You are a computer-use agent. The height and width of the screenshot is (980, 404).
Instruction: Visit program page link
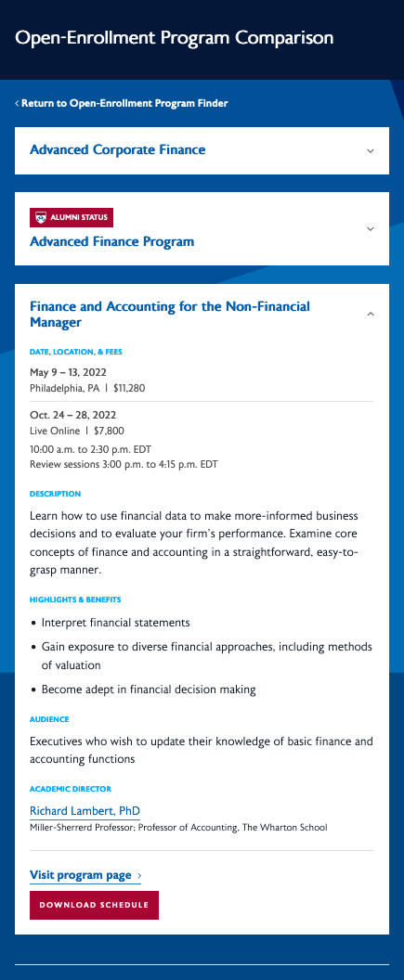click(81, 875)
